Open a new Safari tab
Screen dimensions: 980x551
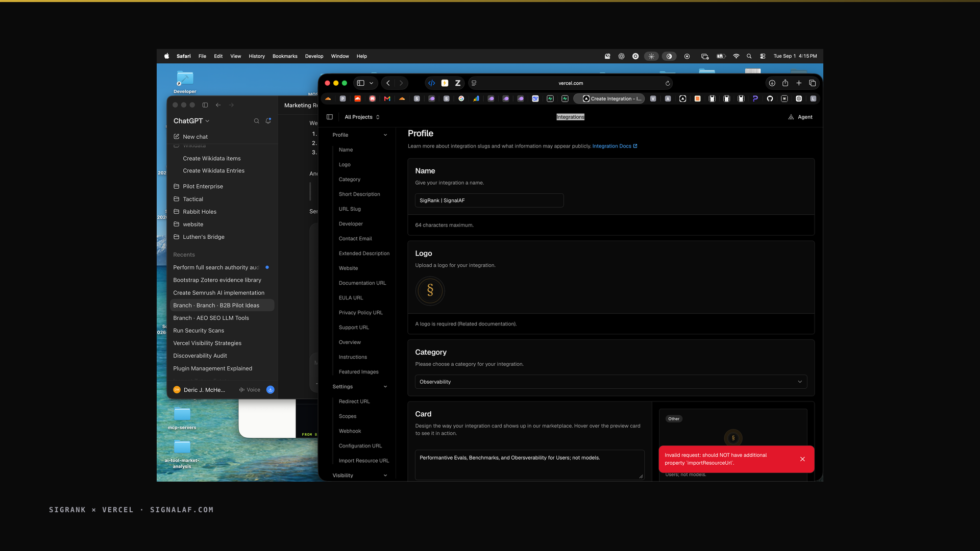799,83
